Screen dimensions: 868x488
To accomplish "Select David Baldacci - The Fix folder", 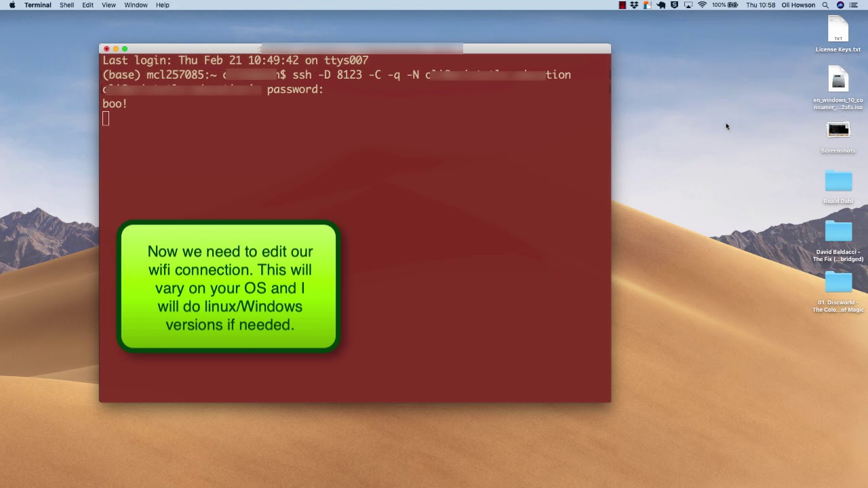I will point(838,241).
